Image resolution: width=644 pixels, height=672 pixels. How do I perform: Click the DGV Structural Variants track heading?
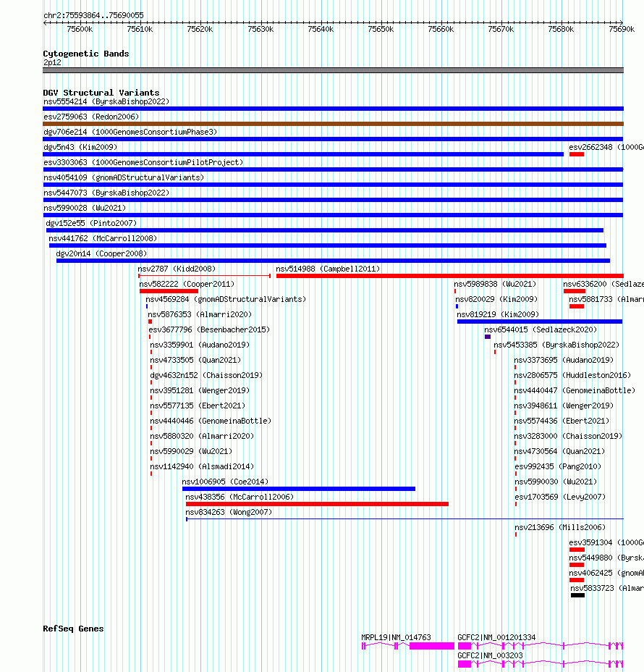[101, 93]
